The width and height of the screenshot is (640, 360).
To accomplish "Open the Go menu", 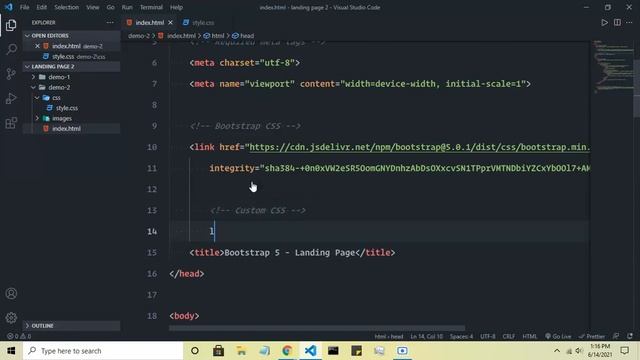I will click(110, 7).
